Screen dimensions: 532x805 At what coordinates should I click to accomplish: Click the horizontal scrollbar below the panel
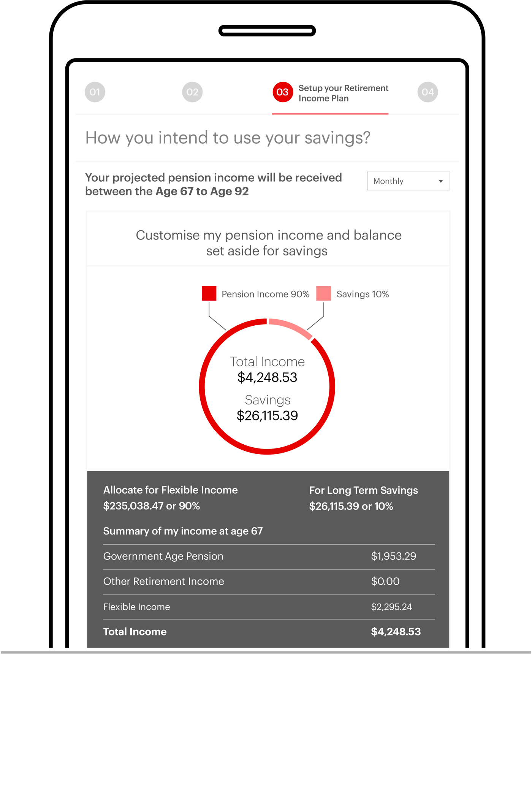266,652
